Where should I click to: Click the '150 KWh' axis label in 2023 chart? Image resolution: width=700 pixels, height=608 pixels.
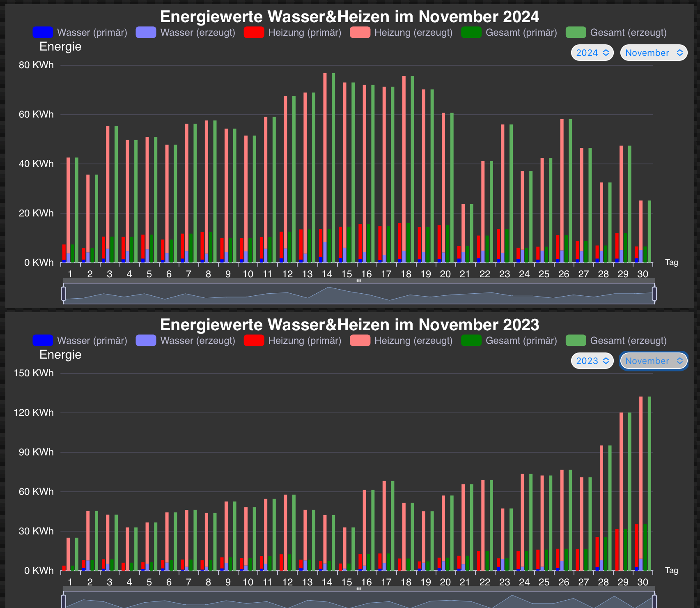point(34,373)
